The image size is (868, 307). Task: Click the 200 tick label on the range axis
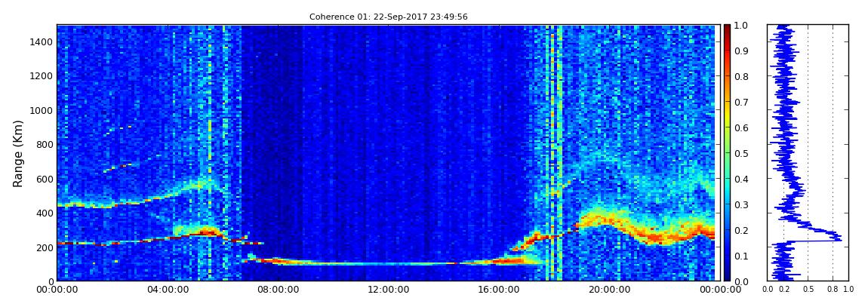click(45, 247)
